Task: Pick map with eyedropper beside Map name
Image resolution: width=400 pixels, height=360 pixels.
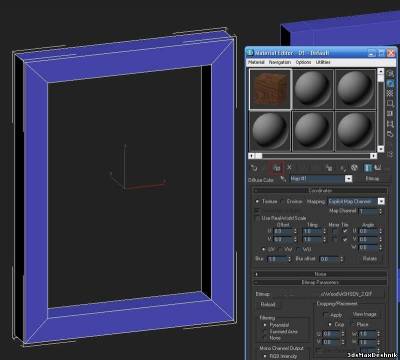Action: pos(283,179)
